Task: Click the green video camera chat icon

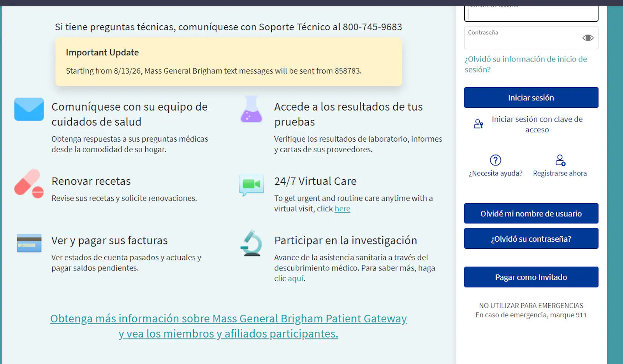Action: 252,185
